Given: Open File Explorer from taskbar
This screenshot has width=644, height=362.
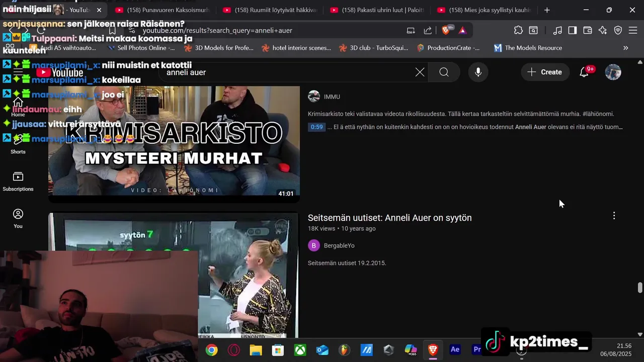Looking at the screenshot, I should [256, 349].
